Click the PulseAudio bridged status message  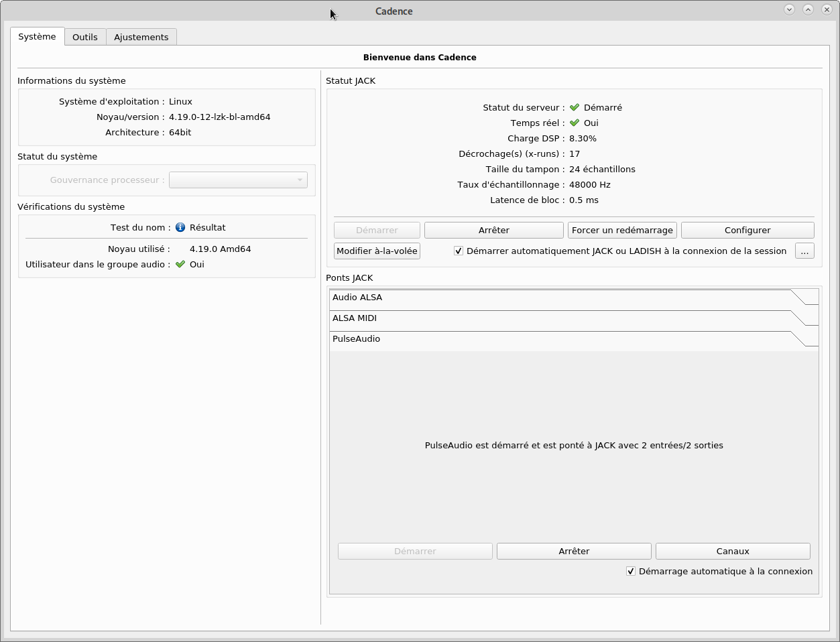point(574,445)
